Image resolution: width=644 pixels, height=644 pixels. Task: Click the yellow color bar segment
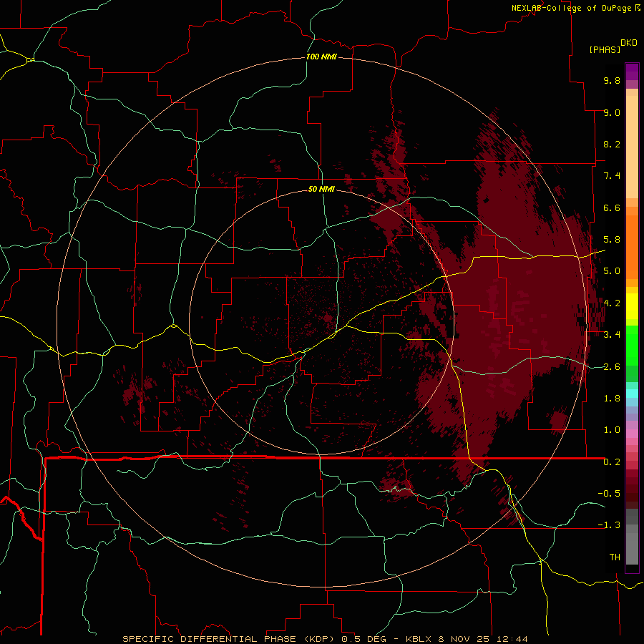pos(632,306)
